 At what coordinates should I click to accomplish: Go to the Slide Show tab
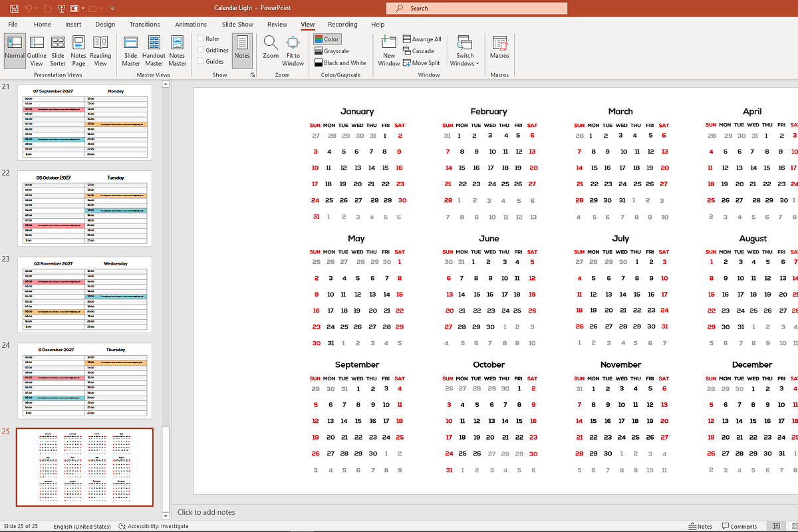coord(237,25)
